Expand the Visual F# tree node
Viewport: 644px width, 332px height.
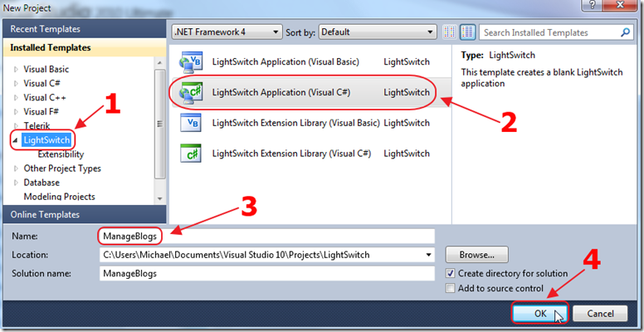pyautogui.click(x=16, y=112)
